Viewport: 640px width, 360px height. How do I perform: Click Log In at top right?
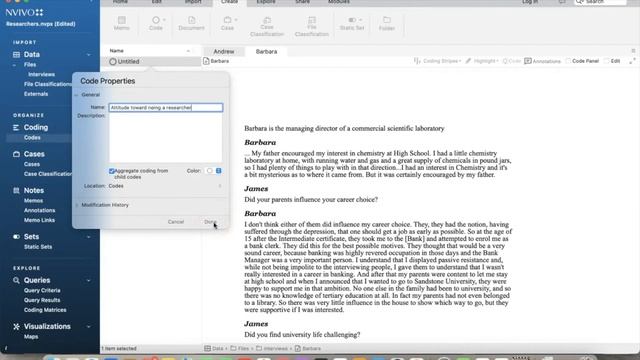point(530,2)
